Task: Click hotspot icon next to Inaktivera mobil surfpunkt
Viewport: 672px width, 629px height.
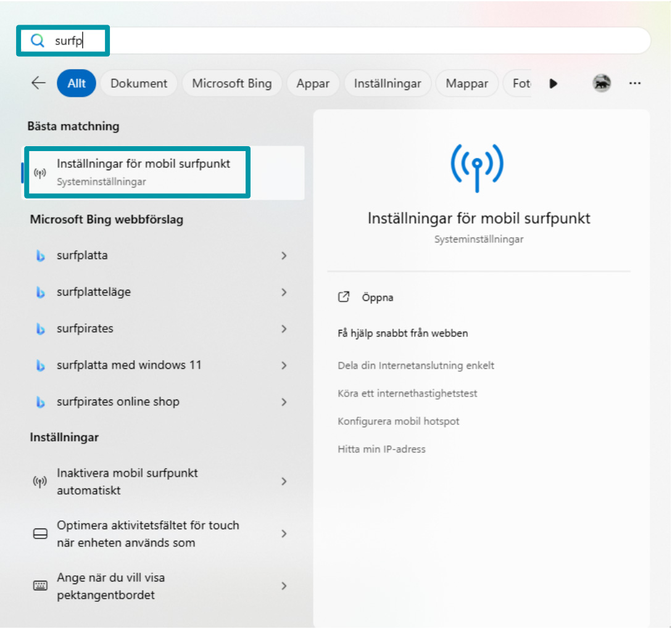Action: pos(40,481)
